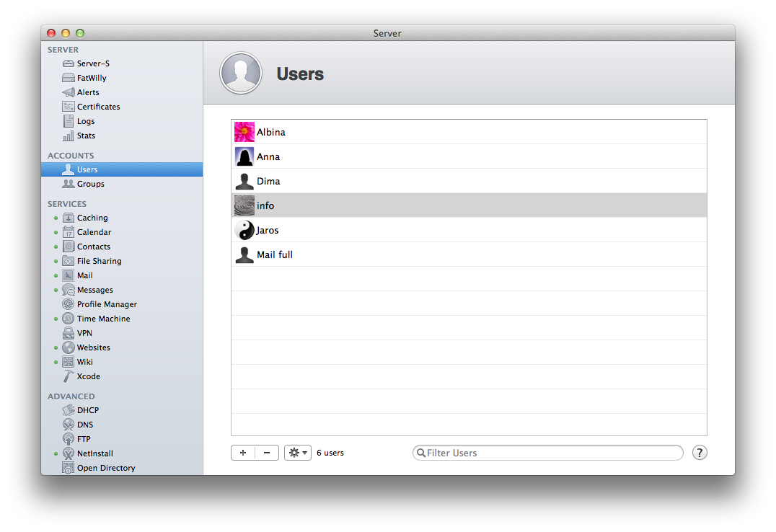776x532 pixels.
Task: Open the Certificates icon in sidebar
Action: coord(69,107)
